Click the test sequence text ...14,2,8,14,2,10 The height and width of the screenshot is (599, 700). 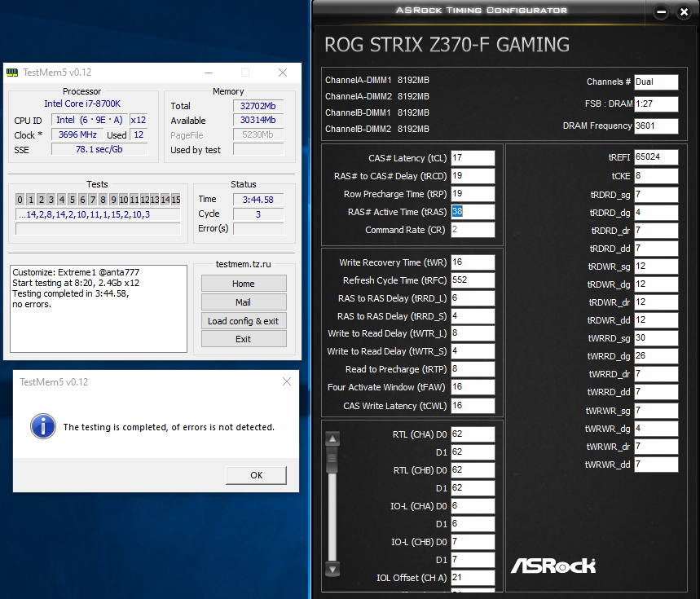coord(98,214)
